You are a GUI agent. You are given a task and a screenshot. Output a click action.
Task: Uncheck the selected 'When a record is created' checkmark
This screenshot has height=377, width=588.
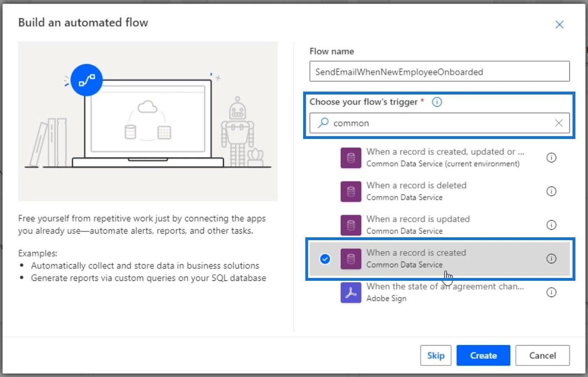(x=325, y=259)
